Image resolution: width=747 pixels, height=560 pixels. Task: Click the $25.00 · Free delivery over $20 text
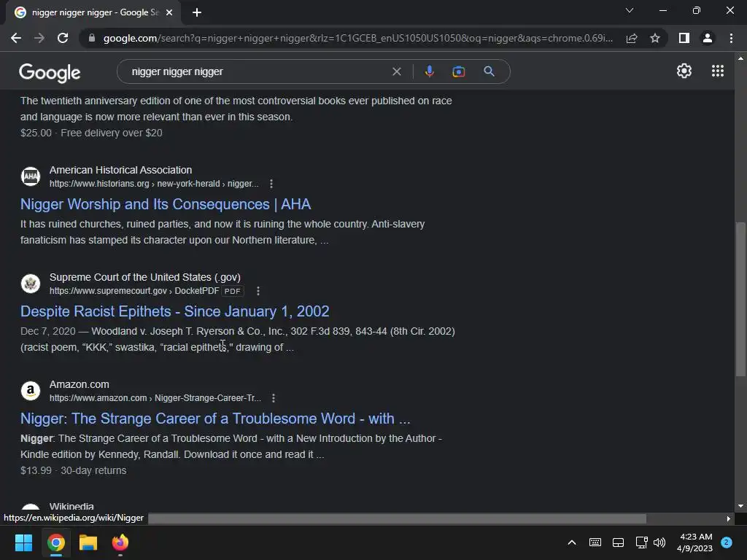[x=91, y=133]
